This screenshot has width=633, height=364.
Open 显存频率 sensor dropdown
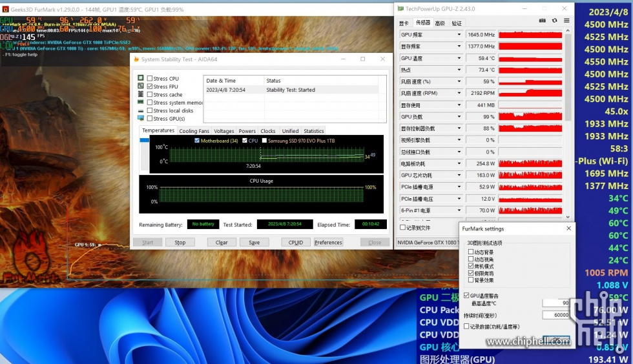pyautogui.click(x=459, y=46)
